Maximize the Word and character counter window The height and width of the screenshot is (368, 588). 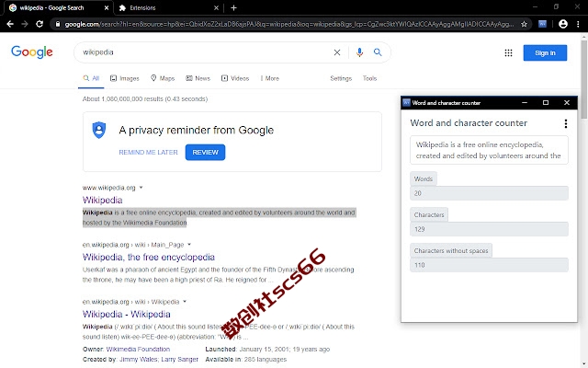click(546, 102)
